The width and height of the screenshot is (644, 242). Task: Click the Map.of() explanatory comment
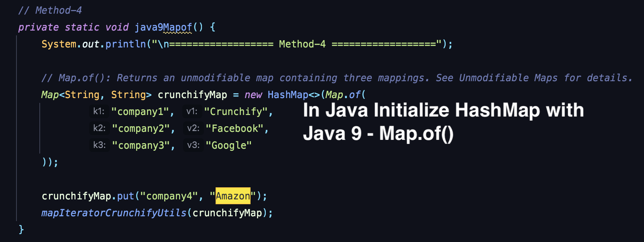coord(336,78)
